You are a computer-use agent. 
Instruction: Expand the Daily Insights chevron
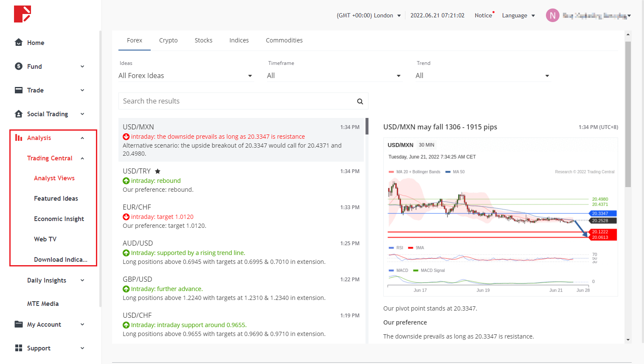[82, 280]
